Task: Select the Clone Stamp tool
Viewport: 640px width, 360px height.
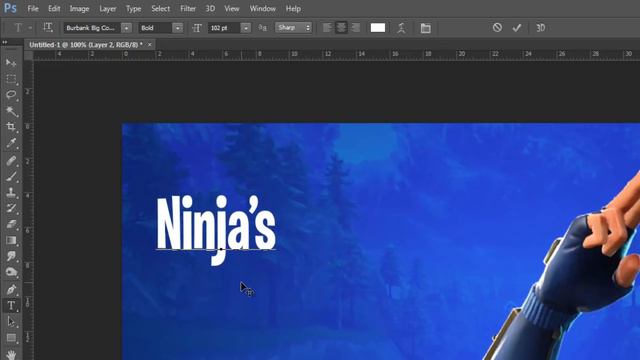Action: (11, 192)
